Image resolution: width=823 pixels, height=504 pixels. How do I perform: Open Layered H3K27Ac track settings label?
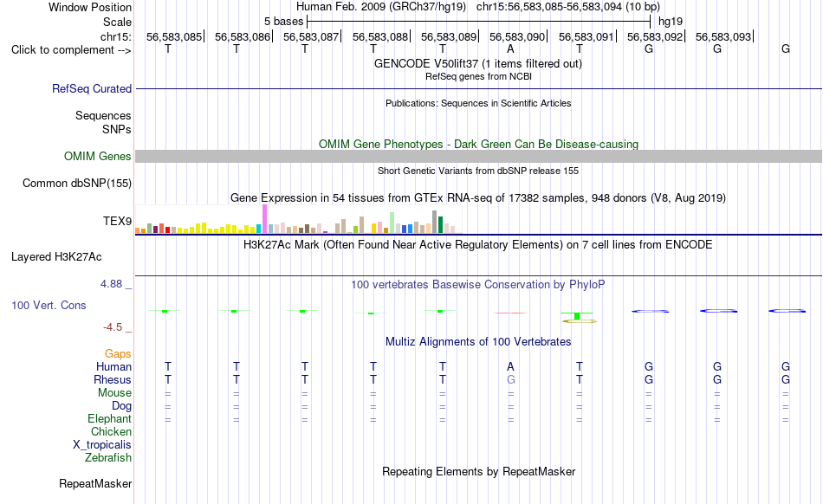[x=56, y=257]
